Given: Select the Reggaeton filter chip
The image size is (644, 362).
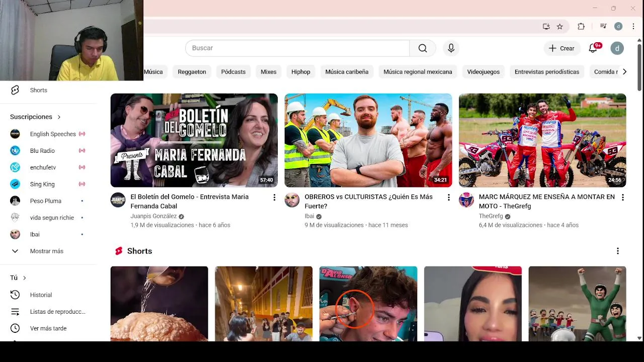Looking at the screenshot, I should (192, 72).
